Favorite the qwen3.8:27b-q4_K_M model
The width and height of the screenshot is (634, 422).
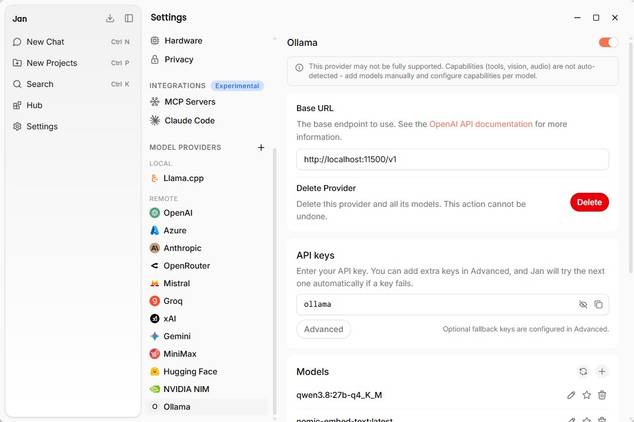pos(587,395)
